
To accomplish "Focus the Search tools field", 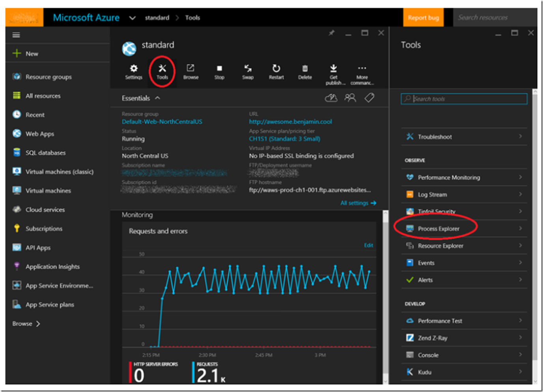I will pos(464,99).
